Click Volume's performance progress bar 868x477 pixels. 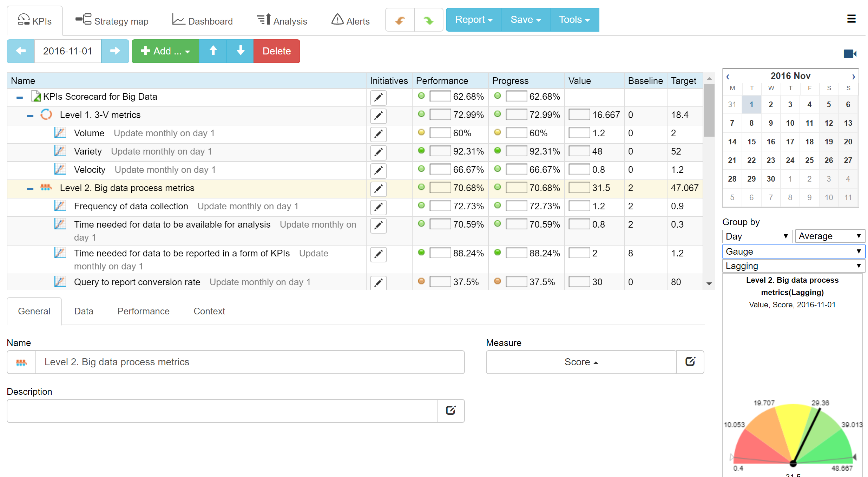click(x=440, y=133)
